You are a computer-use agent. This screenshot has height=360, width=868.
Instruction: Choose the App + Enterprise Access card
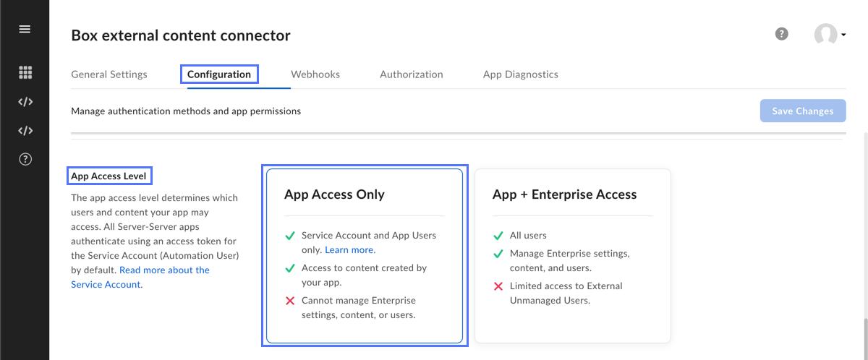tap(573, 256)
